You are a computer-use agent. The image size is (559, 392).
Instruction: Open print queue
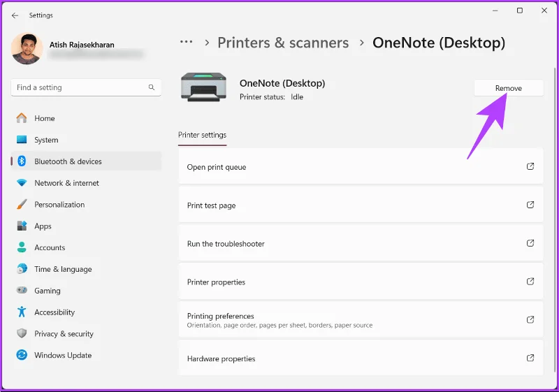tap(361, 167)
